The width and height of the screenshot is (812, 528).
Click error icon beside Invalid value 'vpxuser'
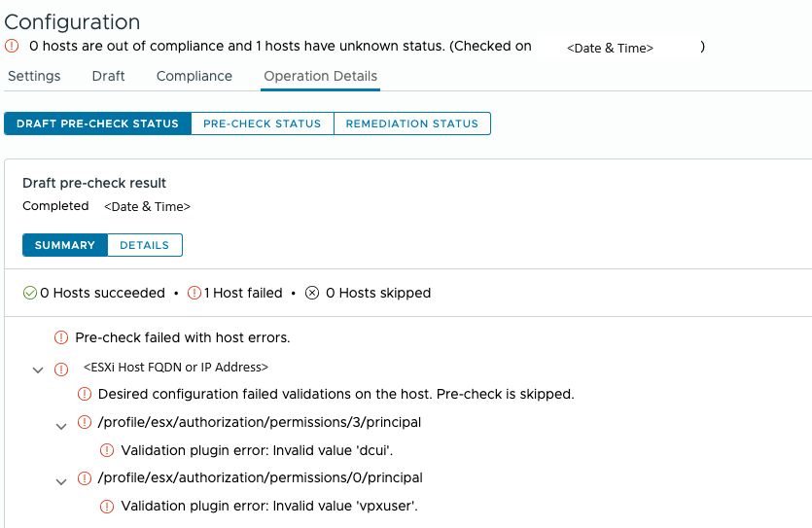[x=107, y=507]
